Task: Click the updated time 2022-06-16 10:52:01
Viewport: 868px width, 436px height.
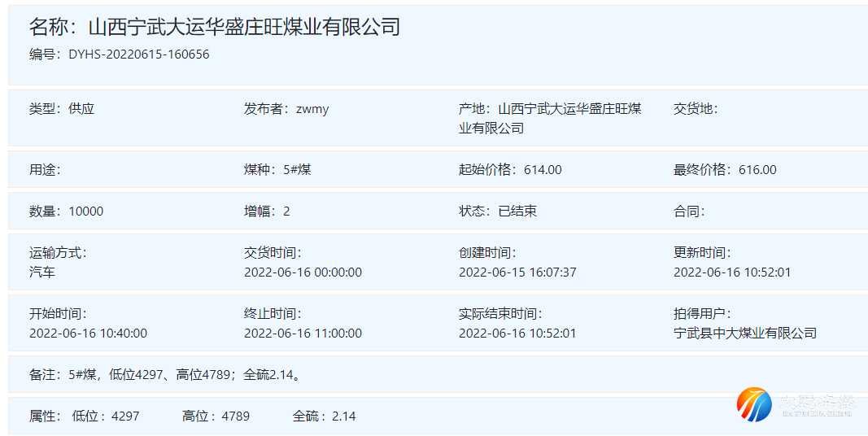Action: coord(732,272)
